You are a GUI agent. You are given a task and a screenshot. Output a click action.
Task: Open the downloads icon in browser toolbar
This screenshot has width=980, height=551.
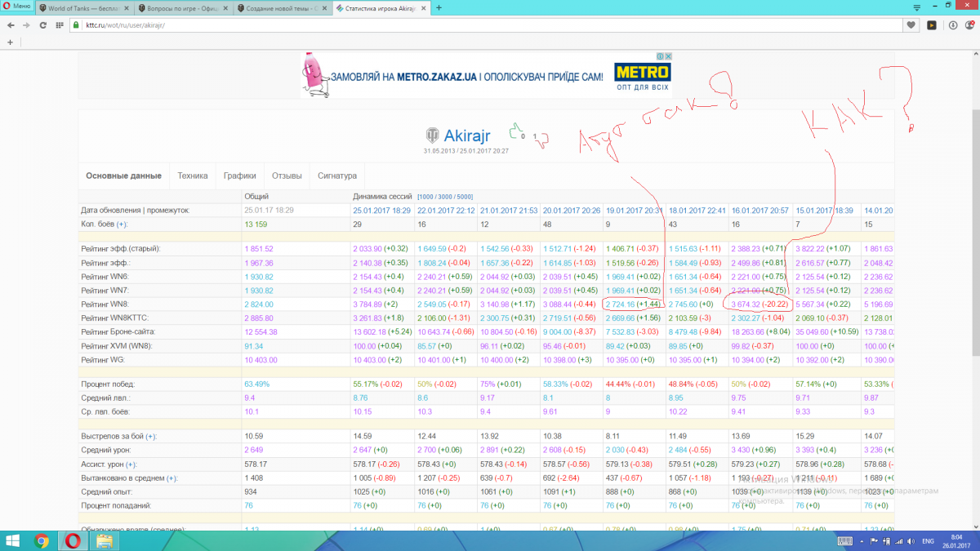(953, 25)
